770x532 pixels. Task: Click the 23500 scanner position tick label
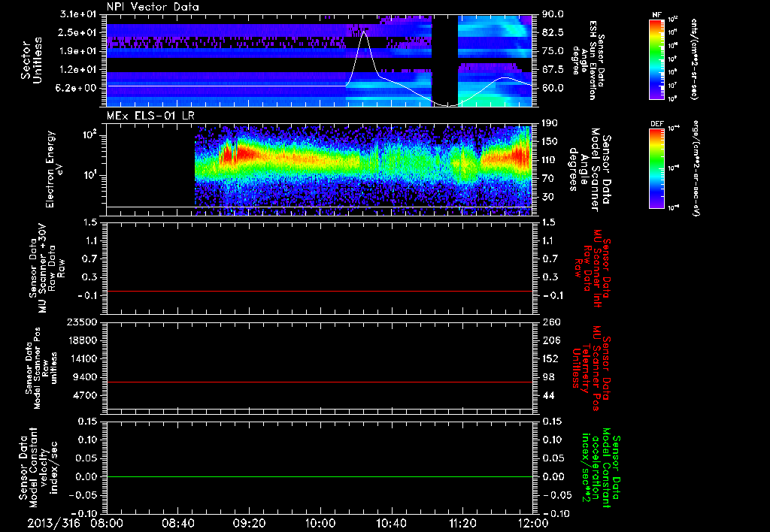pyautogui.click(x=83, y=322)
